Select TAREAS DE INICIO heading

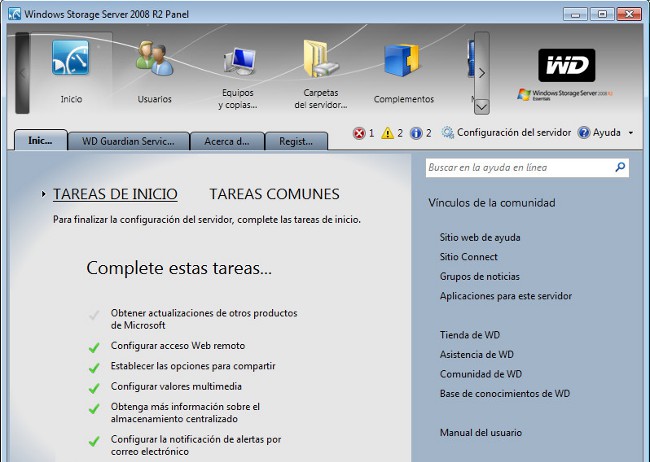[115, 194]
